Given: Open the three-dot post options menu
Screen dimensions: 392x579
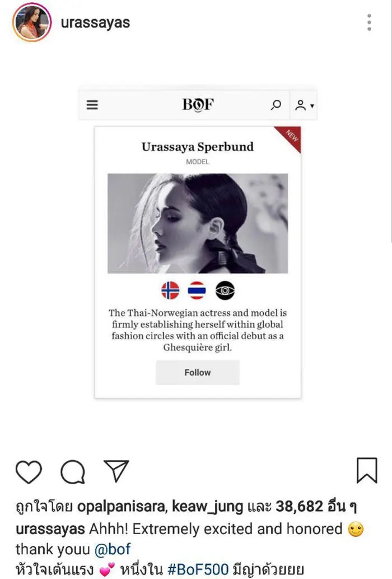Looking at the screenshot, I should (369, 22).
